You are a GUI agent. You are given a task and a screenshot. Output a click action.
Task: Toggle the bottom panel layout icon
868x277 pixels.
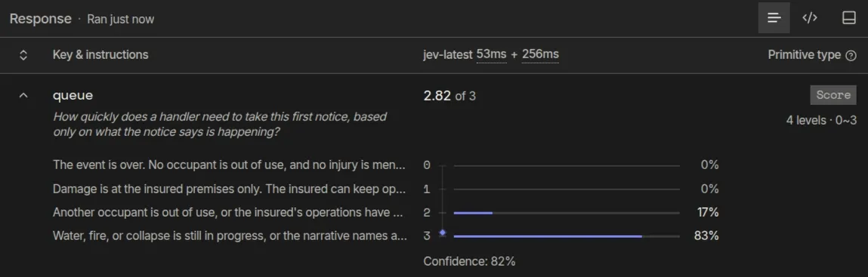(x=848, y=18)
